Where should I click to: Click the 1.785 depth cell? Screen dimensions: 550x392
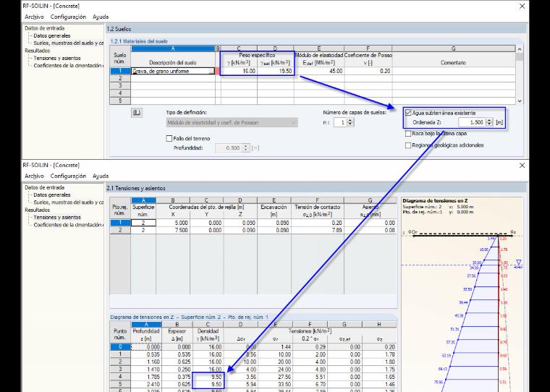(146, 377)
